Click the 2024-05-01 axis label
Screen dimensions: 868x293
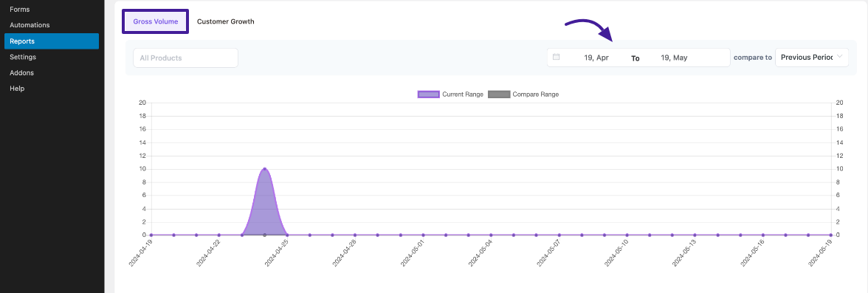tap(413, 253)
